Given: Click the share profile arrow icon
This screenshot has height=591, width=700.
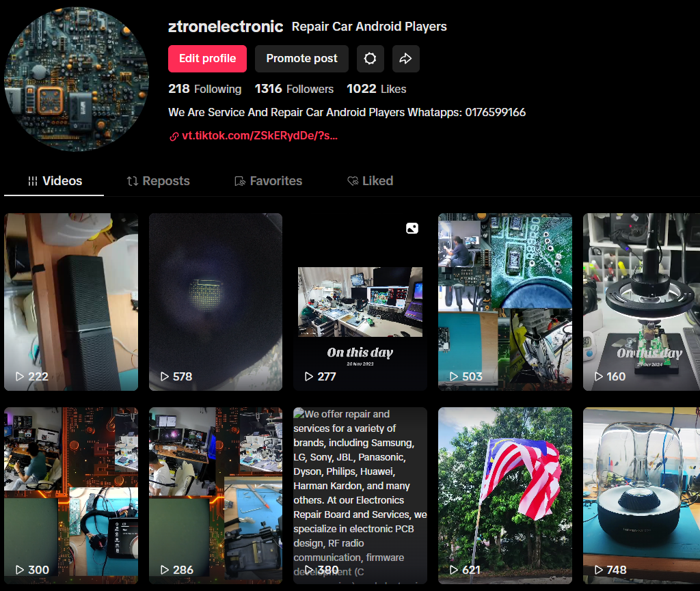Looking at the screenshot, I should [x=405, y=59].
